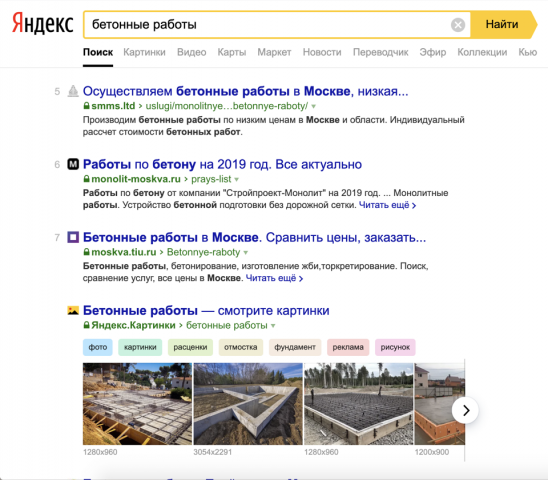This screenshot has height=480, width=548.
Task: Select the реклама image tag
Action: pos(348,347)
